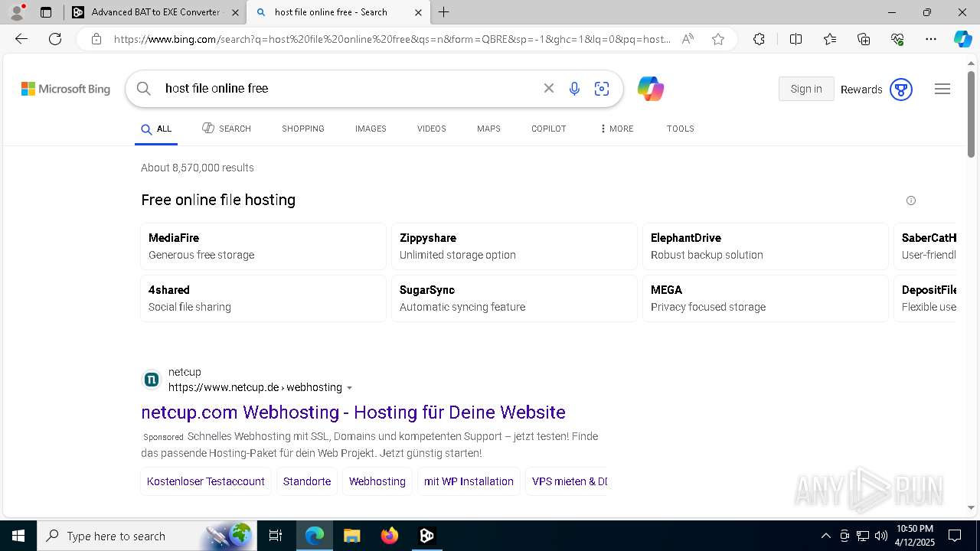The image size is (980, 551).
Task: Open the colorful Copilot logo beside search
Action: (x=651, y=89)
